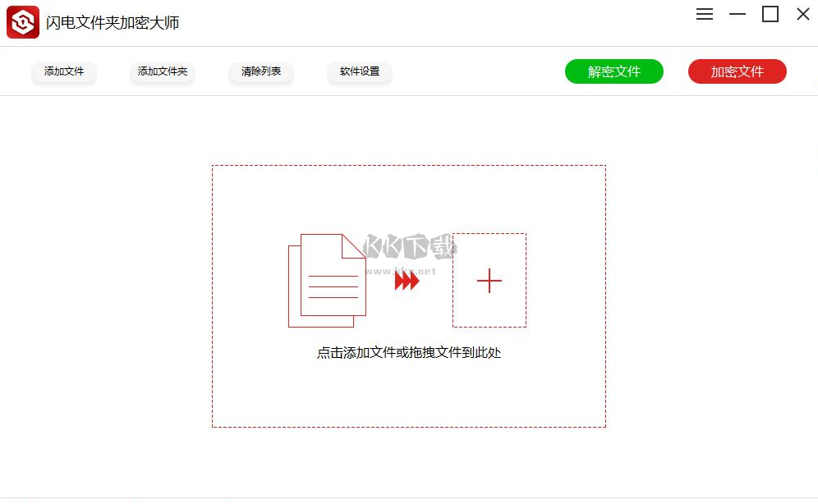Expand application options using the menu icon
This screenshot has width=818, height=504.
pyautogui.click(x=704, y=14)
